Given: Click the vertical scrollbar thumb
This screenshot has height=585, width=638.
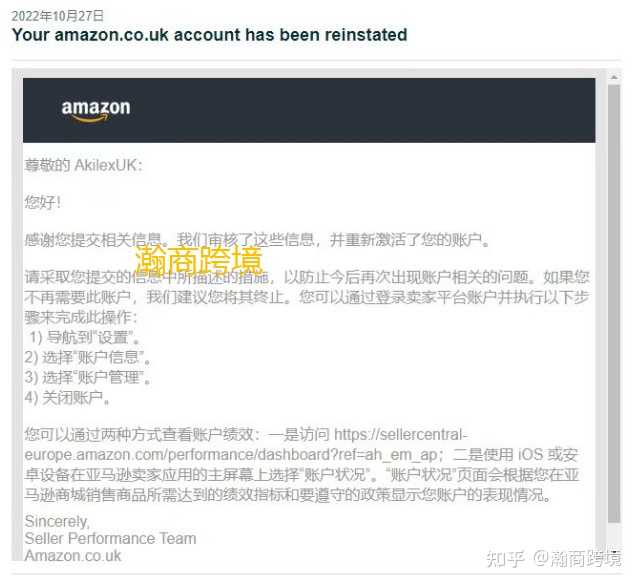Looking at the screenshot, I should point(614,303).
